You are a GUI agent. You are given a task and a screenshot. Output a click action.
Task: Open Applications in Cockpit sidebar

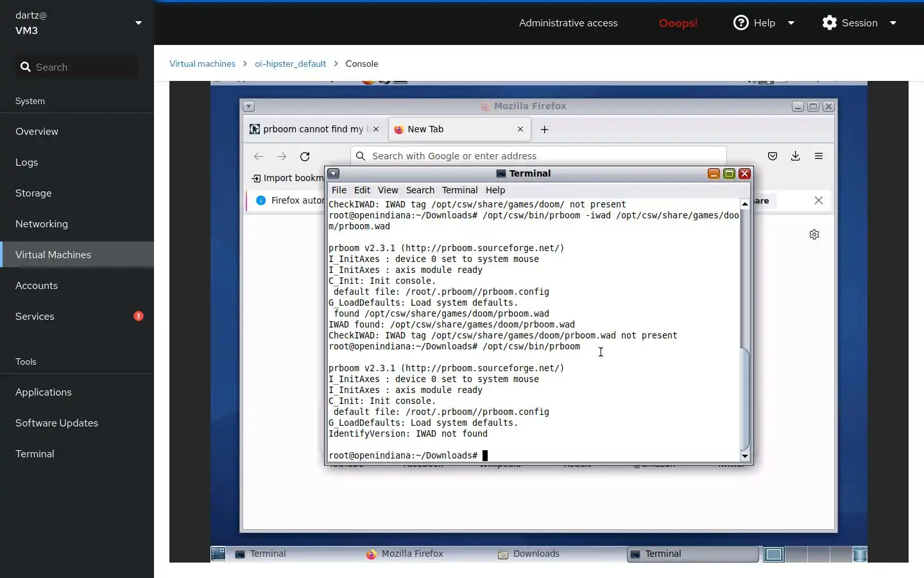[77, 392]
